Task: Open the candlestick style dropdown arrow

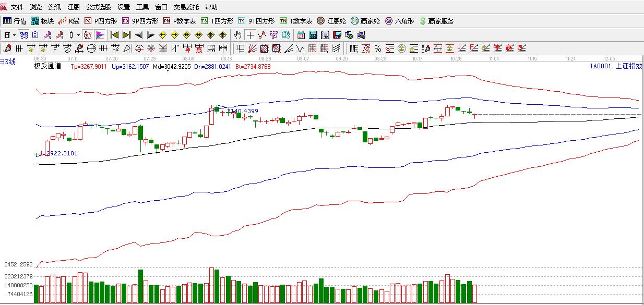Action: 78,35
